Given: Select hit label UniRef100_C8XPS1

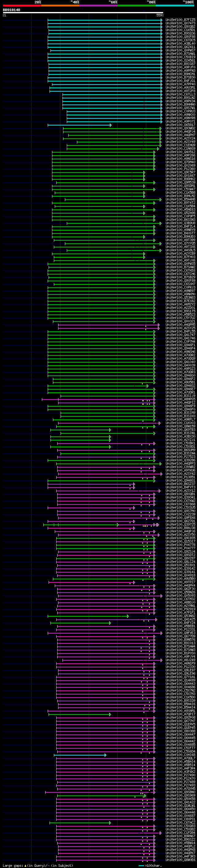Looking at the screenshot, I should coord(180,819).
